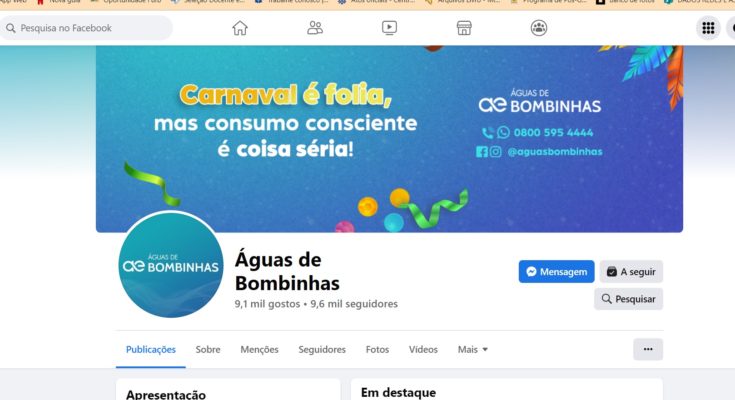Click the Pesquisar button on the page
Screen dimensions: 735x400
point(628,299)
